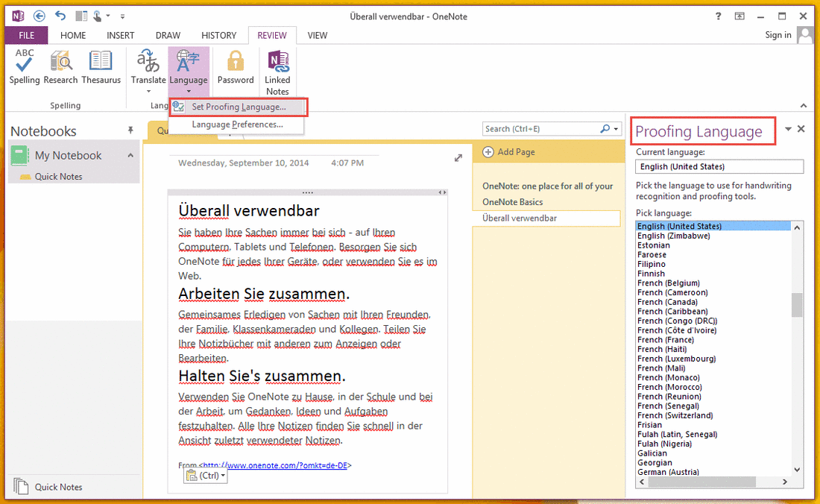Click the Add Page plus icon

488,152
